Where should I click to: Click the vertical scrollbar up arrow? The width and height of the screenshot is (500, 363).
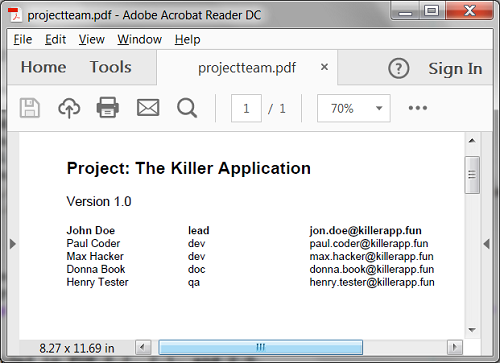[472, 141]
